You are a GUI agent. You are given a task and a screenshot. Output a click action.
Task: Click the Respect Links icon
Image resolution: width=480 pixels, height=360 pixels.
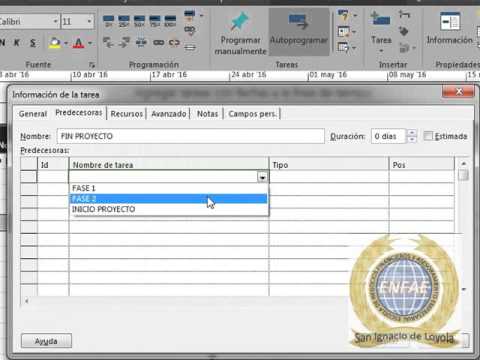coord(190,30)
